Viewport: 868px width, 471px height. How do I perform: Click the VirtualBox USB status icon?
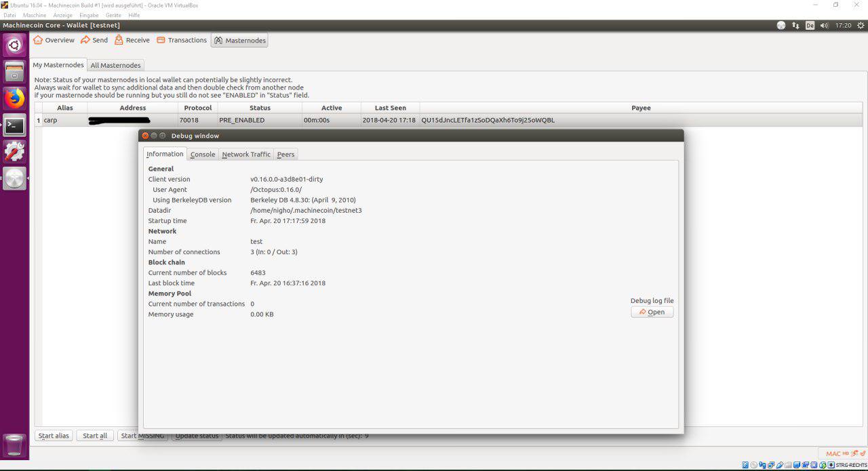[x=780, y=465]
